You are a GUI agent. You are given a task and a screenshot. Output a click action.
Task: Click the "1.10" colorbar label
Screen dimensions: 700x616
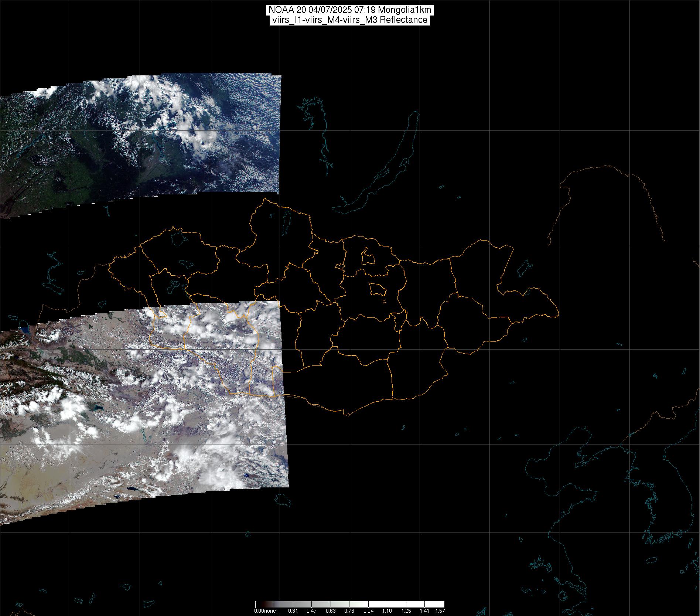(x=387, y=611)
